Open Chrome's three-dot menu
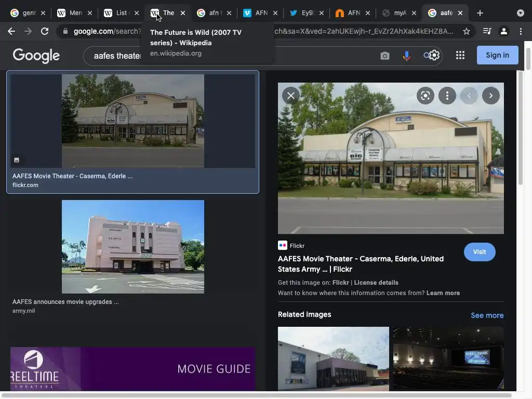 [521, 31]
